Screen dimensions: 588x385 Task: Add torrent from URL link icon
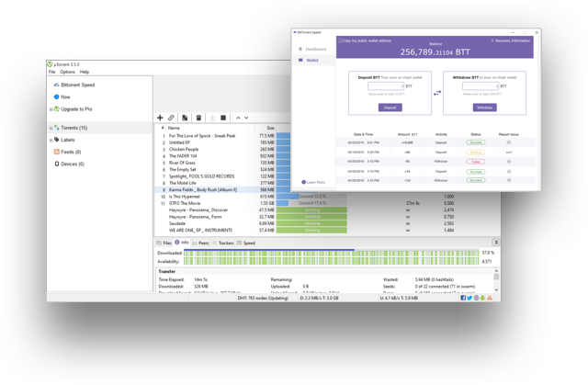pyautogui.click(x=171, y=118)
